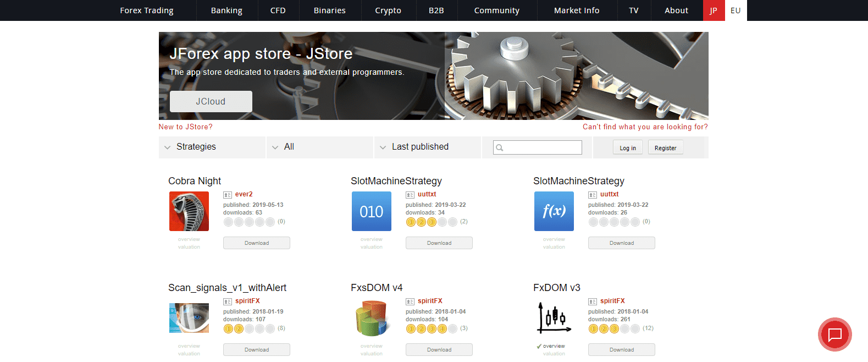Image resolution: width=868 pixels, height=362 pixels.
Task: Expand the Last published sort dropdown
Action: (428, 147)
